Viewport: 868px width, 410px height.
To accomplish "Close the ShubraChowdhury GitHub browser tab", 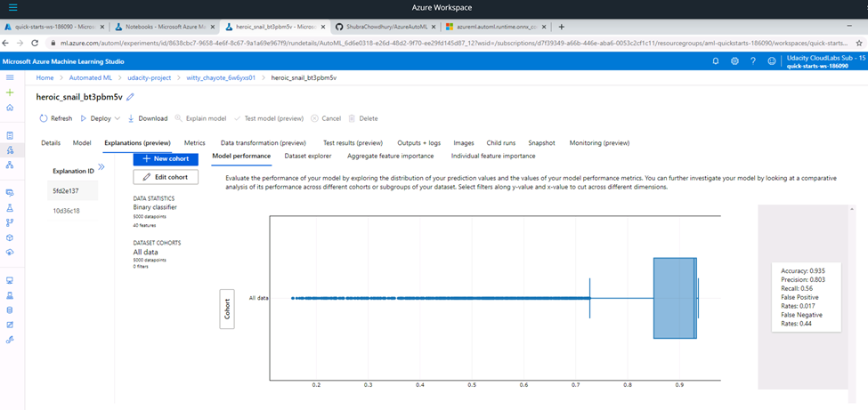I will pos(433,27).
